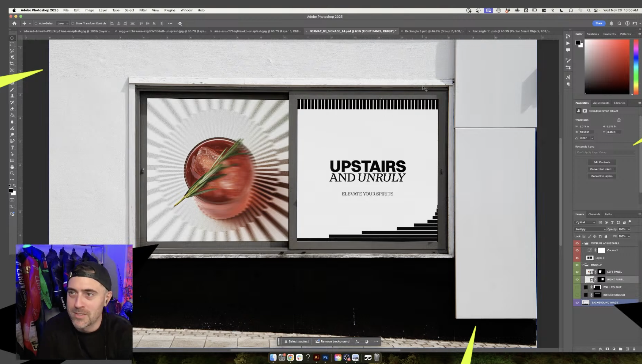Image resolution: width=642 pixels, height=364 pixels.
Task: Show the WALL COLOUR layer
Action: pyautogui.click(x=577, y=287)
